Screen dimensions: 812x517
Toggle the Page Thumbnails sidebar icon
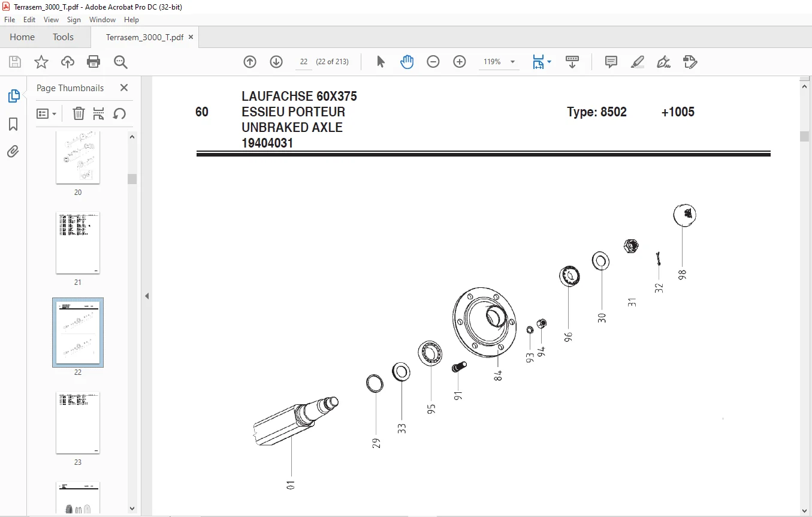pos(13,95)
